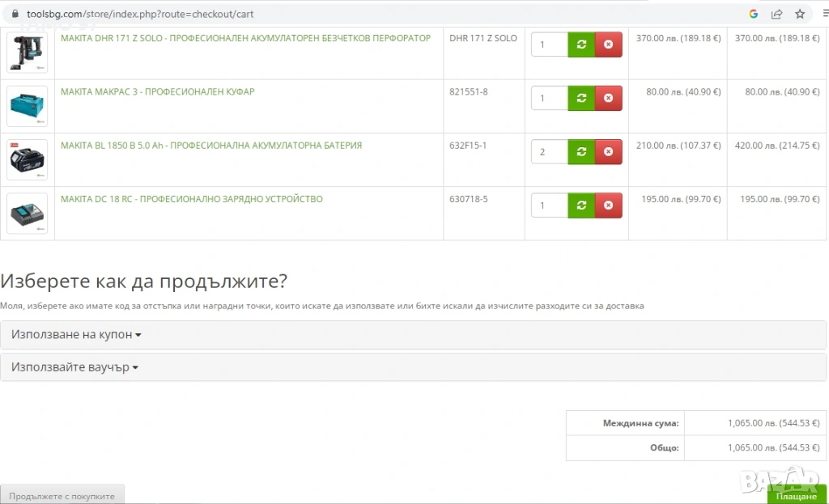829x504 pixels.
Task: Bookmark this page with the star icon
Action: click(x=800, y=14)
